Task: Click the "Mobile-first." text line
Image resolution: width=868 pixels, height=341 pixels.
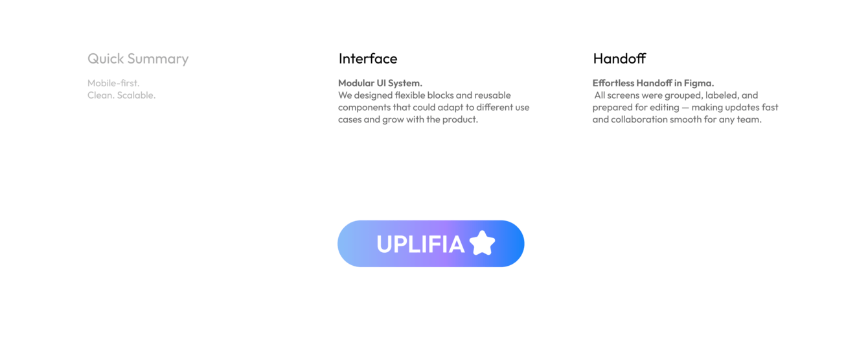Action: tap(113, 83)
